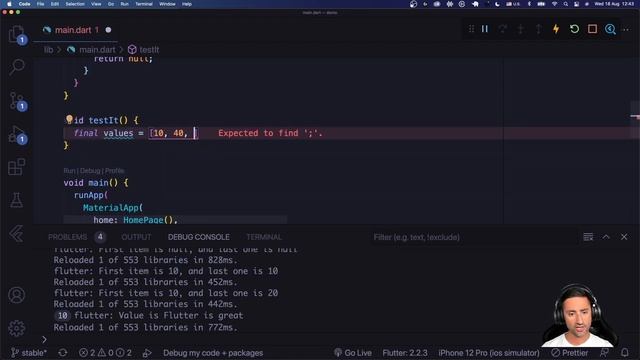Image resolution: width=640 pixels, height=360 pixels.
Task: Click the Do Not Disturb moon icon
Action: (497, 4)
